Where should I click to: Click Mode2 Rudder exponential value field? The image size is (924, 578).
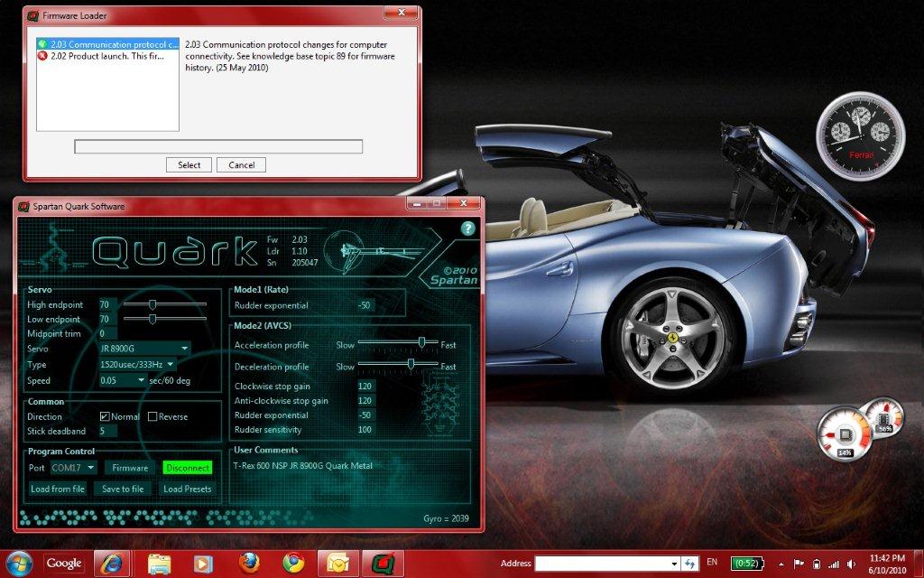(366, 415)
